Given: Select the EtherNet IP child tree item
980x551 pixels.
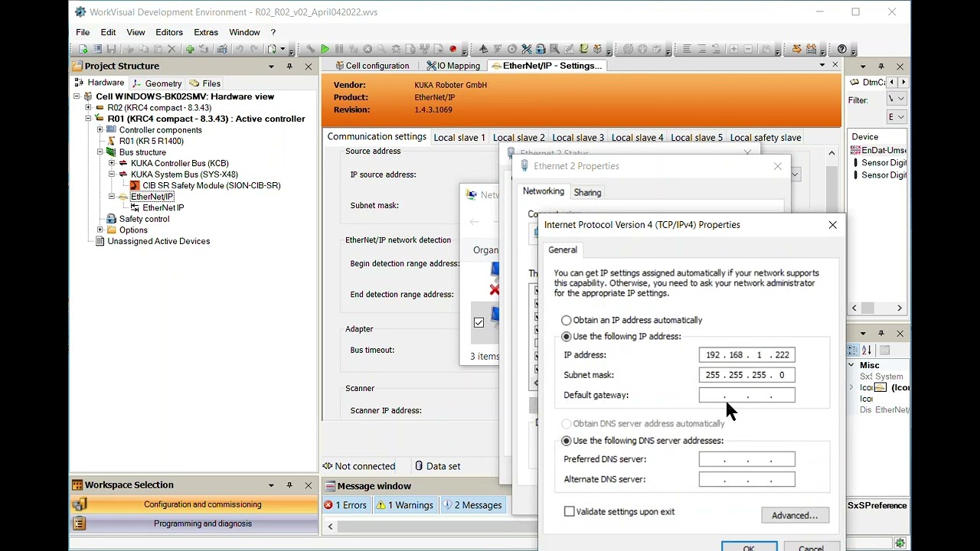Looking at the screenshot, I should (163, 207).
